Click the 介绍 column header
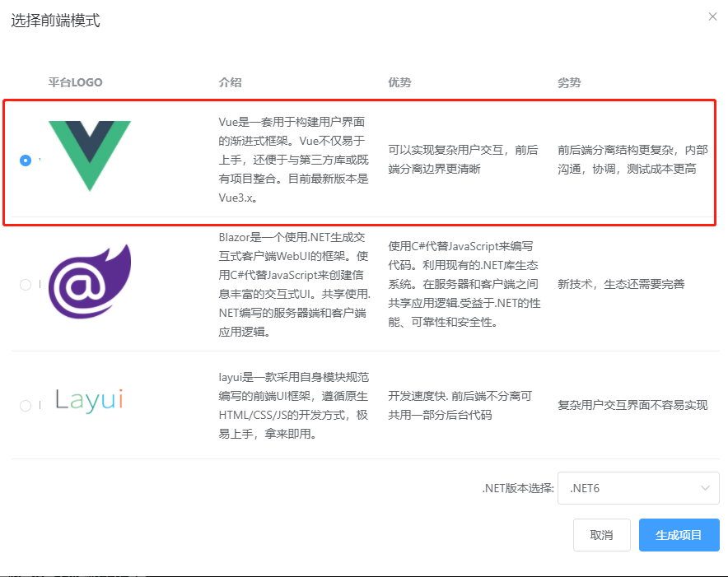The width and height of the screenshot is (728, 577). coord(228,82)
